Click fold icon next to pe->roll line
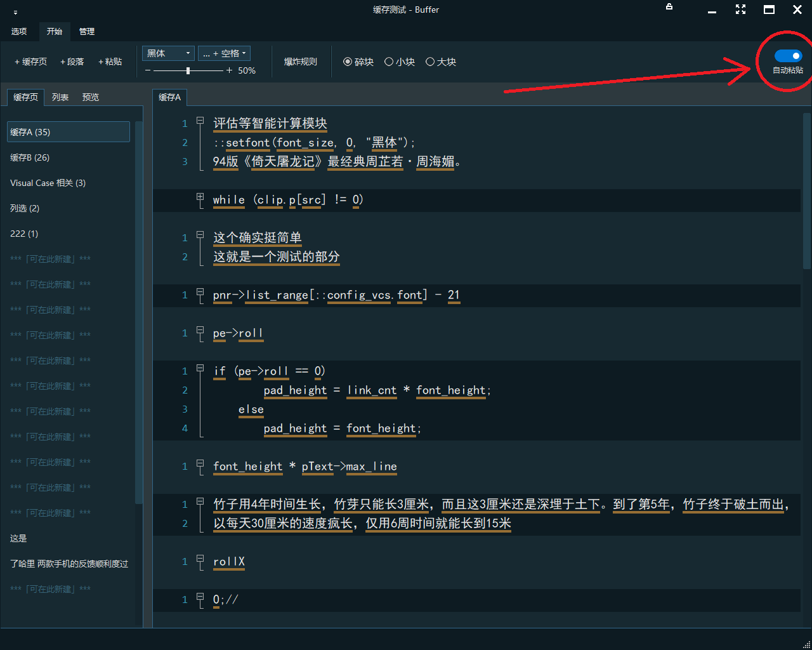Image resolution: width=812 pixels, height=650 pixels. point(200,331)
